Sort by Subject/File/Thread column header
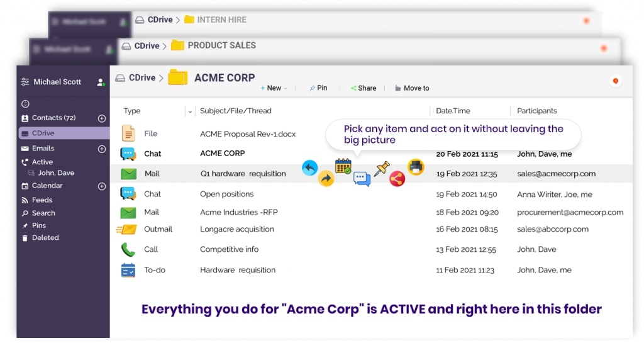 [x=235, y=111]
